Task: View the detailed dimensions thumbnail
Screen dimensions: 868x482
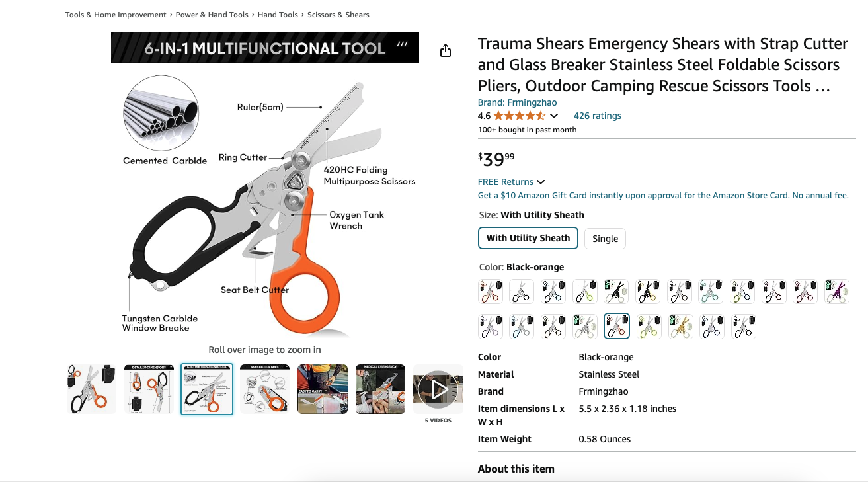Action: coord(149,389)
